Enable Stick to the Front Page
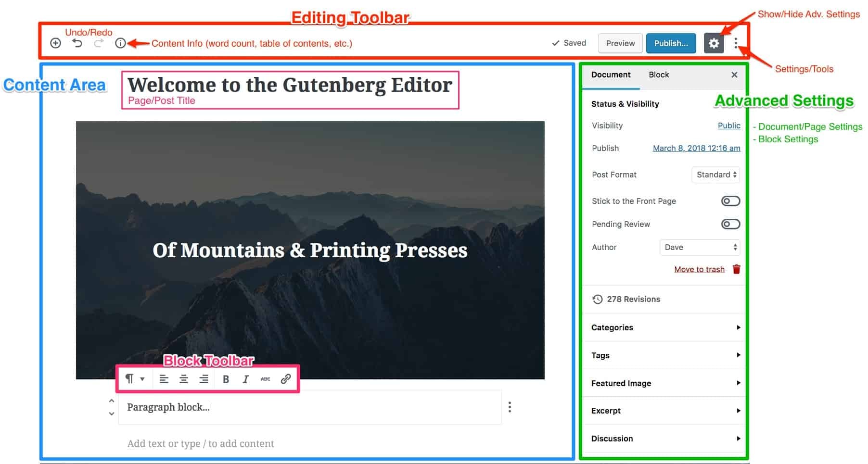This screenshot has width=868, height=464. point(730,201)
